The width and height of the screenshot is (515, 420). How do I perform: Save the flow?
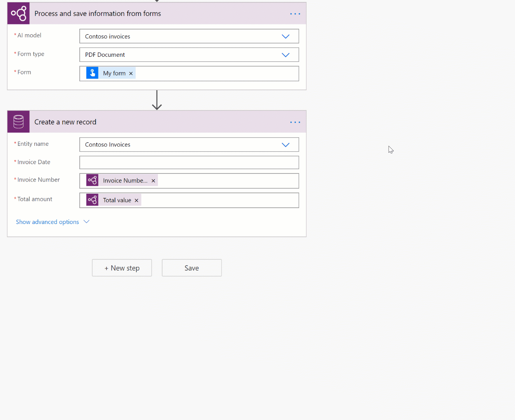coord(191,268)
